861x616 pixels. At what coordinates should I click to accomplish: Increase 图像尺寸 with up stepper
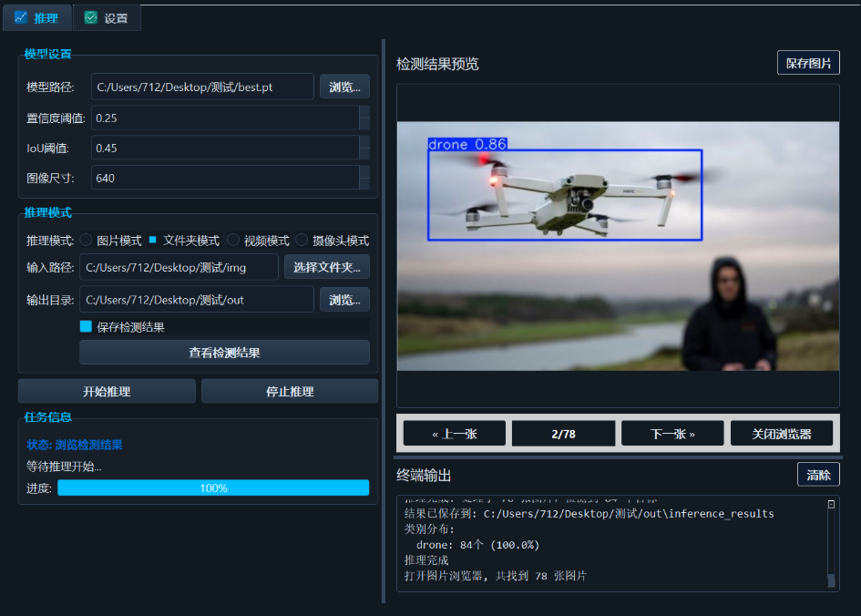[364, 172]
